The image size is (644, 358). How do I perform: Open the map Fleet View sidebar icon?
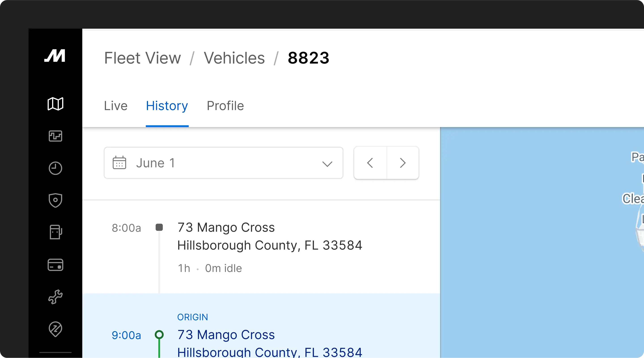(55, 104)
